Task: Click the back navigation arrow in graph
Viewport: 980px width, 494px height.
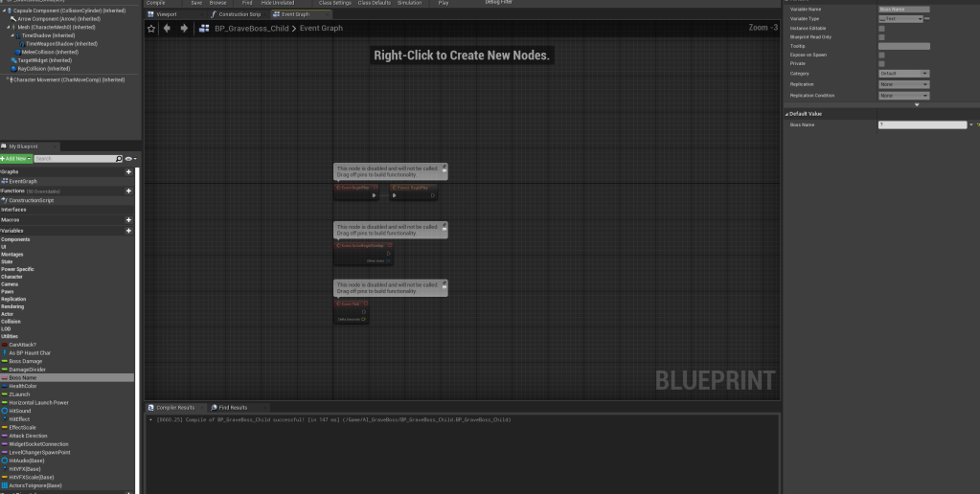Action: (168, 29)
